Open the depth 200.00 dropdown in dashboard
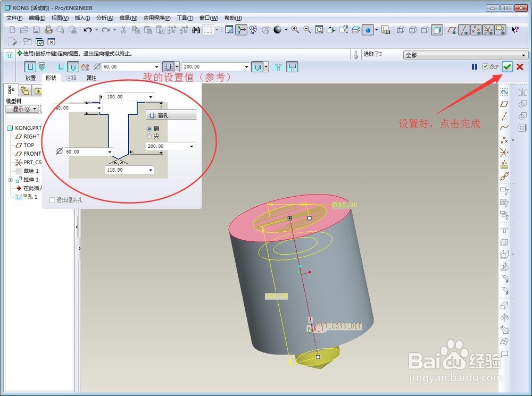 click(246, 67)
